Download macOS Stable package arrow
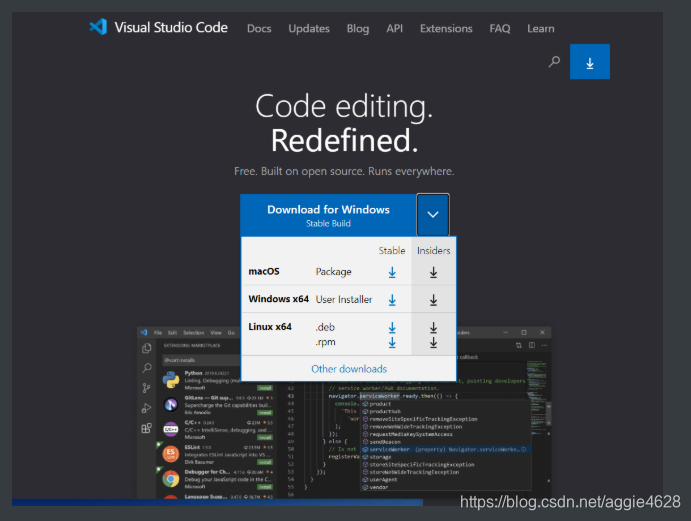Screen dimensions: 691x521 pos(392,272)
